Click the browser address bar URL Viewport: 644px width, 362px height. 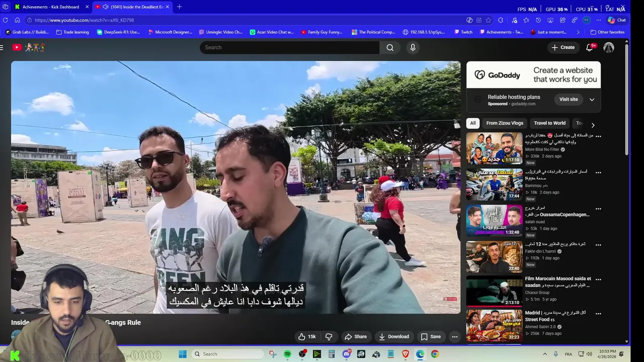(85, 20)
